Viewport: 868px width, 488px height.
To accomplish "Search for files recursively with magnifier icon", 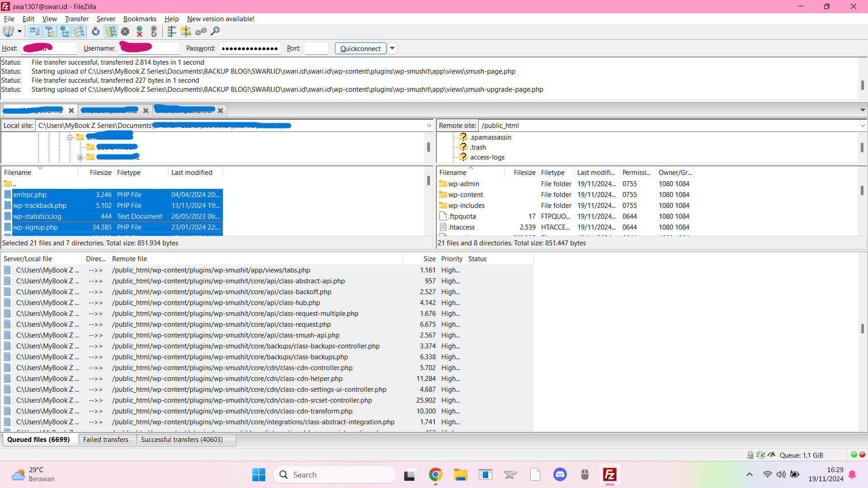I will click(215, 32).
